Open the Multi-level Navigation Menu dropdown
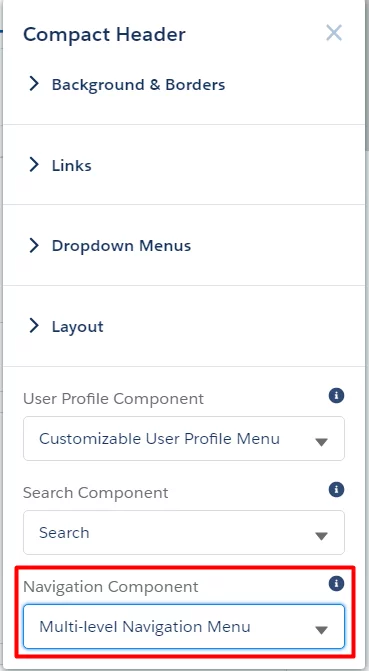The height and width of the screenshot is (671, 369). 184,626
